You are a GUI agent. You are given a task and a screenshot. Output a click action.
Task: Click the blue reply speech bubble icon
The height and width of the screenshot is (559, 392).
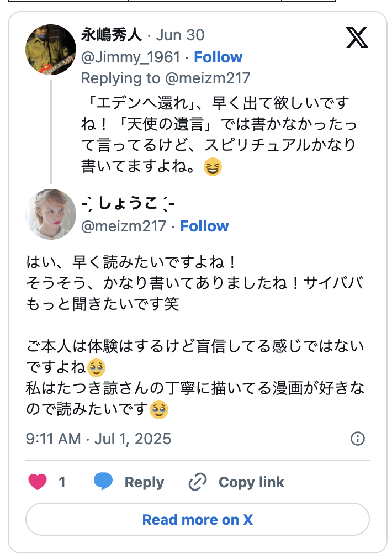pyautogui.click(x=103, y=482)
